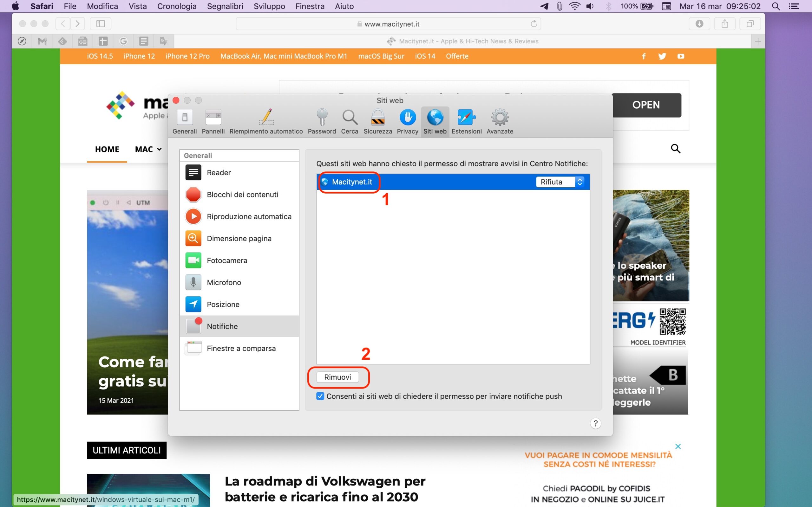This screenshot has height=507, width=812.
Task: Open the Cronologia menu
Action: [176, 6]
